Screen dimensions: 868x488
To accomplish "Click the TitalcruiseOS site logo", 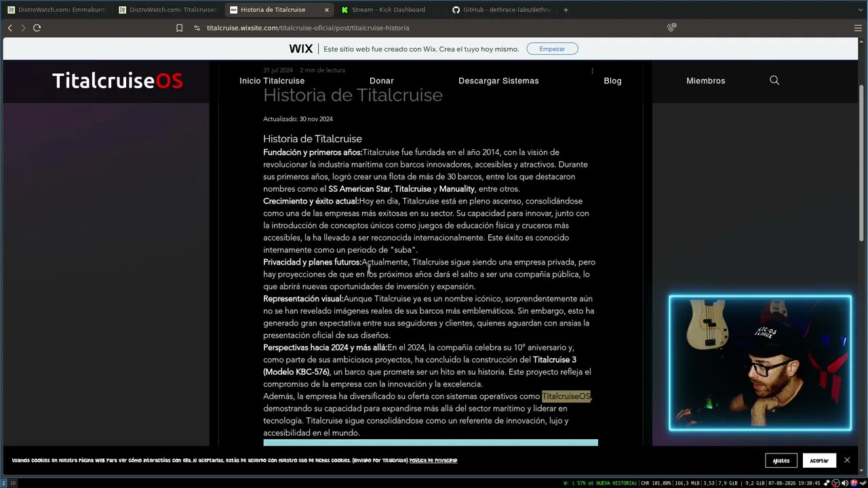I will [x=117, y=81].
